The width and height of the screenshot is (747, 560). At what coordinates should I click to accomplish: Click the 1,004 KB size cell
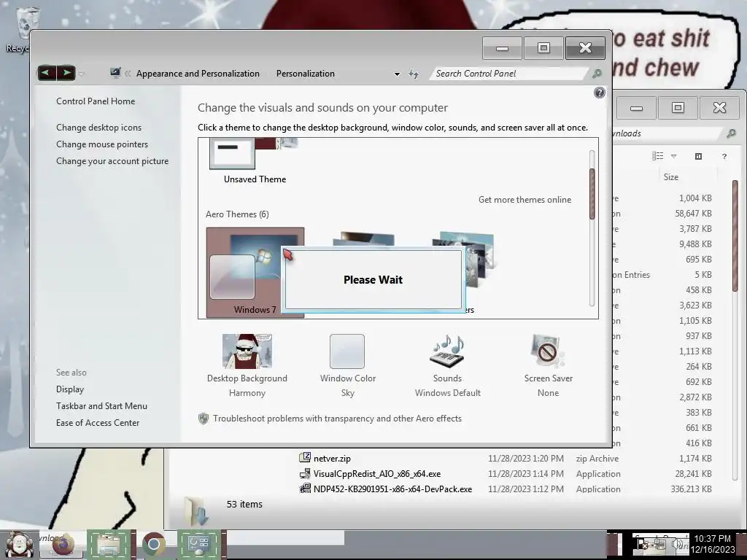click(x=695, y=198)
